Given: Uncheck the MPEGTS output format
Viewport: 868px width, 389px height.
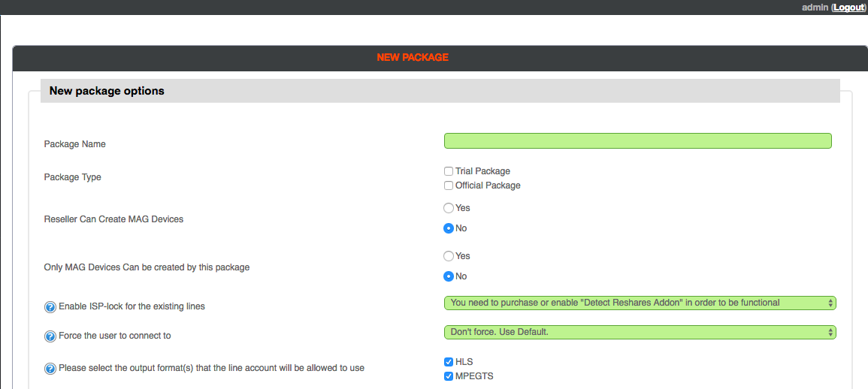Looking at the screenshot, I should (449, 376).
